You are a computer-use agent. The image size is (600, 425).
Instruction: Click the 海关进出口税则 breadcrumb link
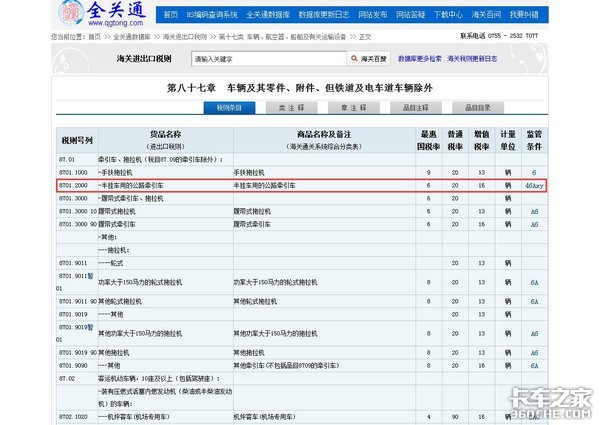point(184,37)
